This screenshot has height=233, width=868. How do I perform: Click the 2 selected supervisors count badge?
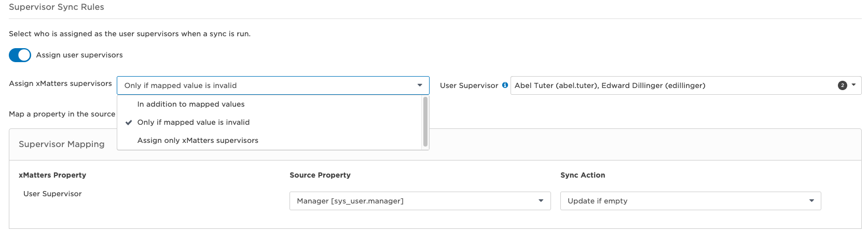pos(843,85)
